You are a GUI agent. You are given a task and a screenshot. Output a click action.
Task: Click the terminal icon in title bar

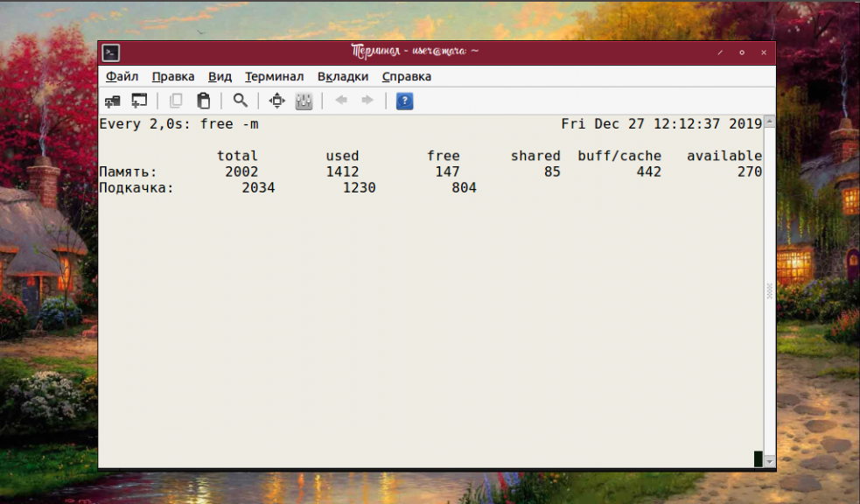(x=111, y=52)
